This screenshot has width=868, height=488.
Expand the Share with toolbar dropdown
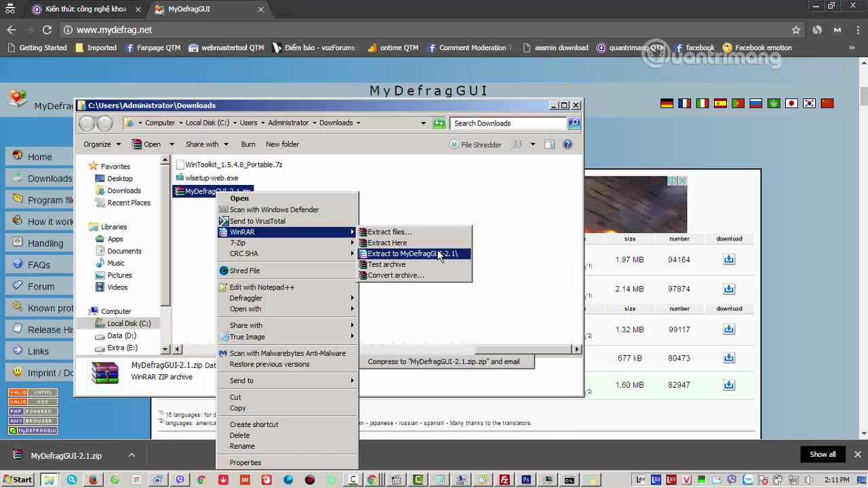tap(207, 144)
